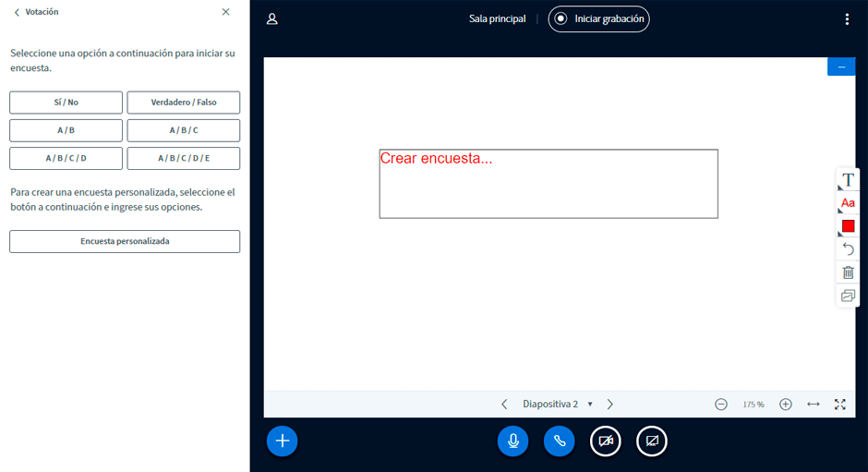
Task: Go to the next slide
Action: point(610,404)
